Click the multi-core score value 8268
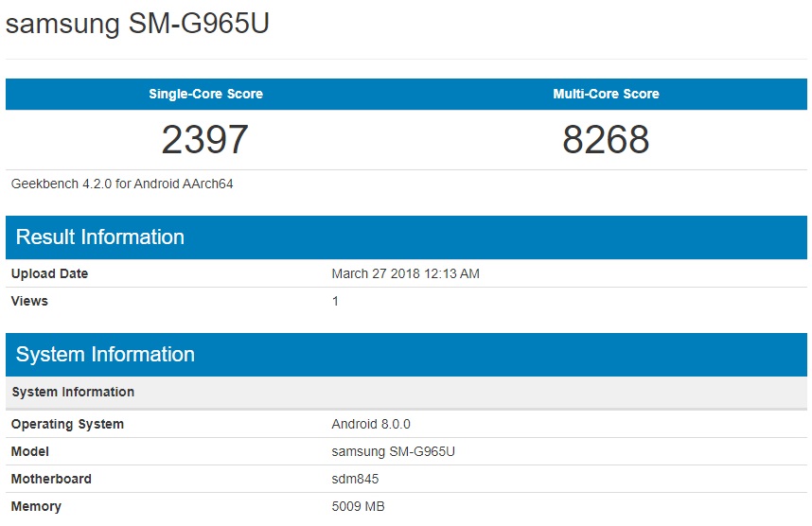 pos(606,140)
